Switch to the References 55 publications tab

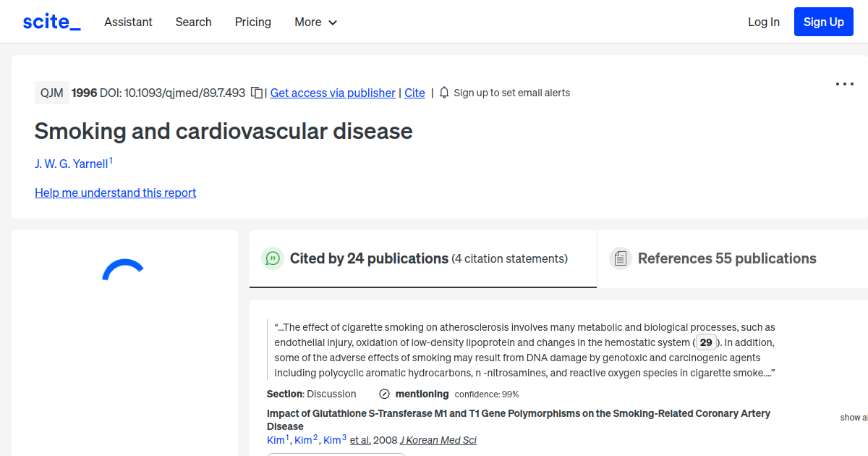(726, 258)
